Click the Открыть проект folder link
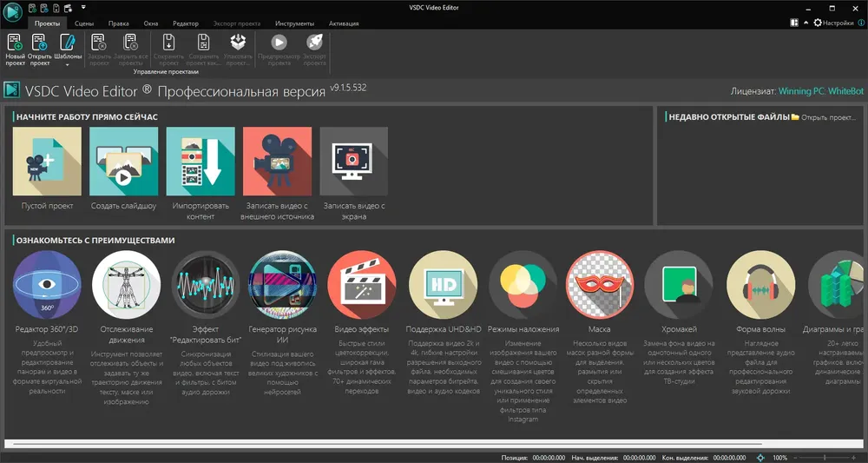Image resolution: width=868 pixels, height=463 pixels. click(x=824, y=117)
